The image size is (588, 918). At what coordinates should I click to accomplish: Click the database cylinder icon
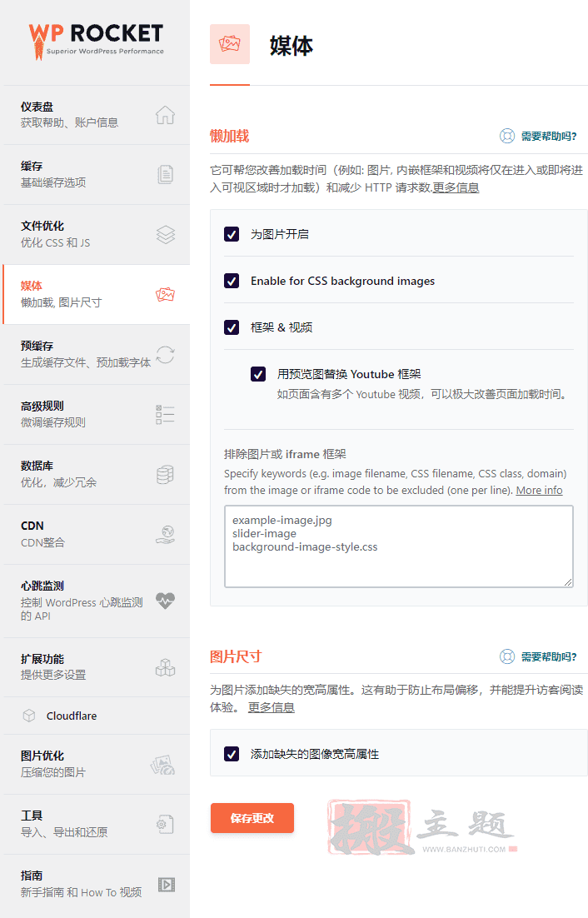[x=165, y=475]
